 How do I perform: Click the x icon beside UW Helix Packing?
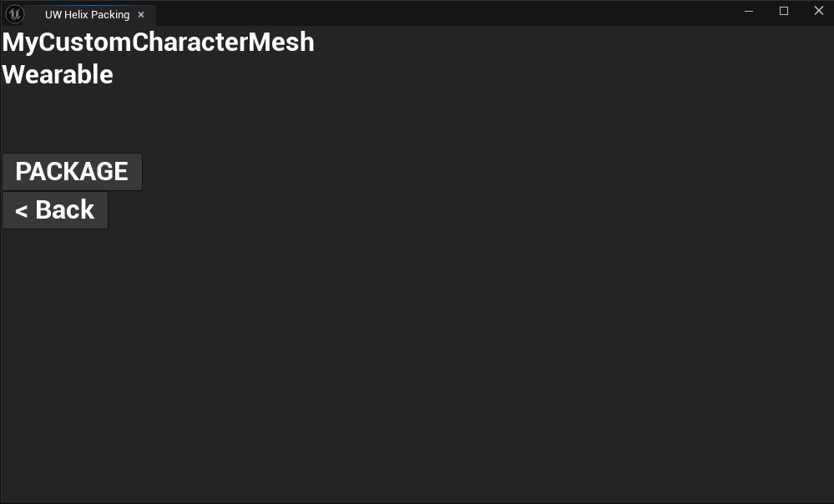[141, 15]
